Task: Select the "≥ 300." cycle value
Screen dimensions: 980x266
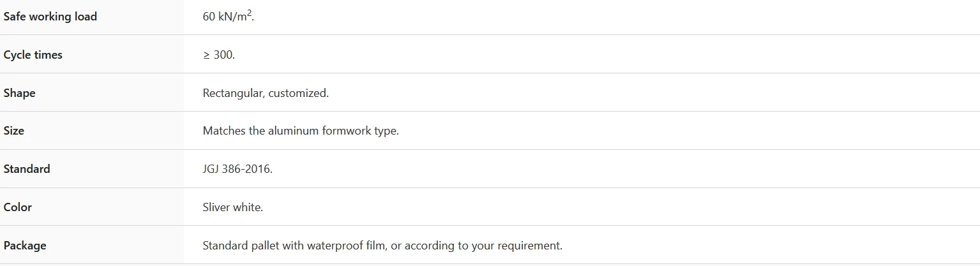Action: 219,55
